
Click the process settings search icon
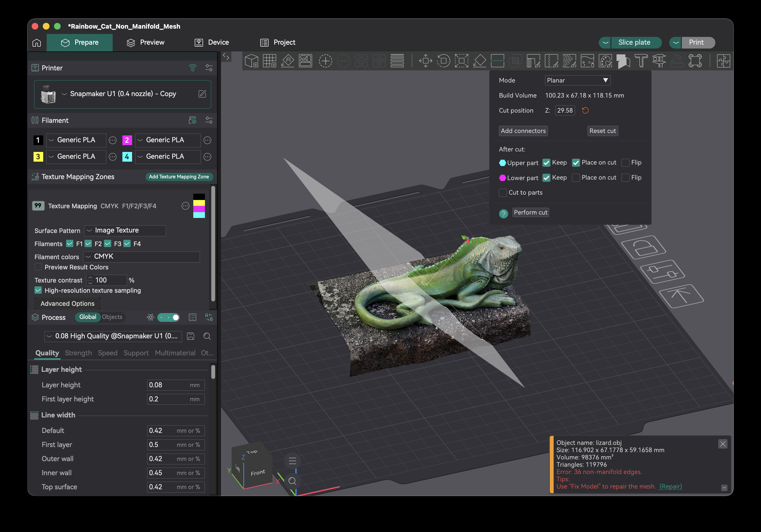coord(207,336)
